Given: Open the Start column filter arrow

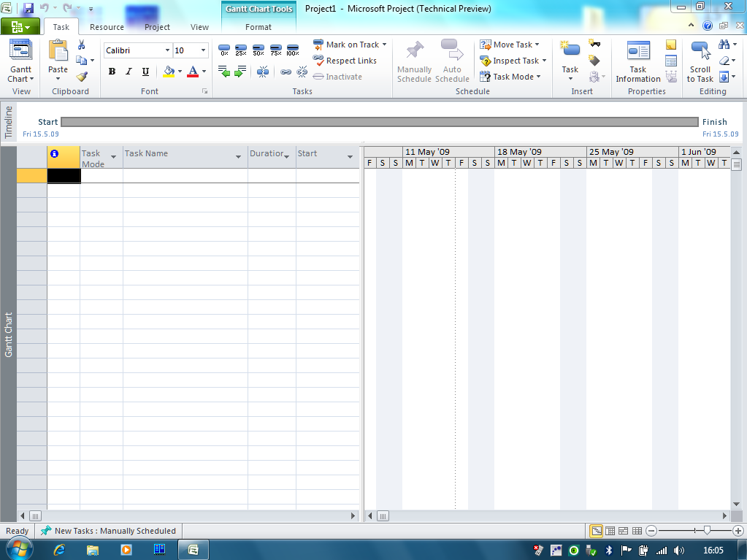Looking at the screenshot, I should (x=350, y=157).
